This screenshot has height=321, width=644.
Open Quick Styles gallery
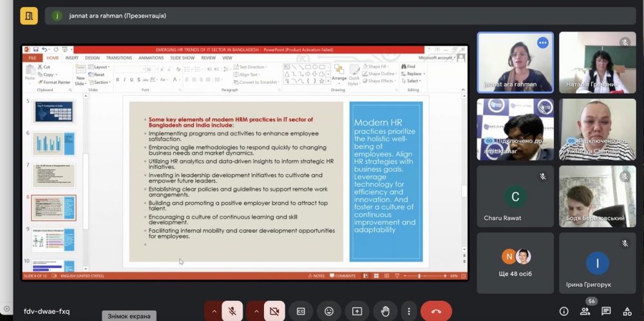[x=354, y=75]
